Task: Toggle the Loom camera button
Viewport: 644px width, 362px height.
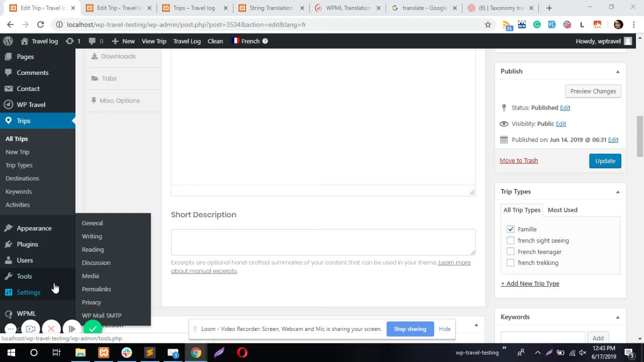Action: tap(31, 329)
